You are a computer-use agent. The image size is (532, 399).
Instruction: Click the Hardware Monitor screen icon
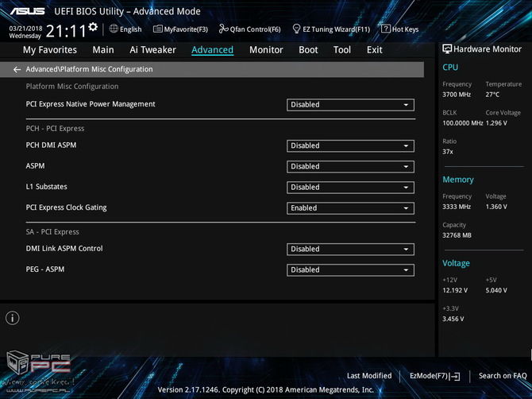447,49
